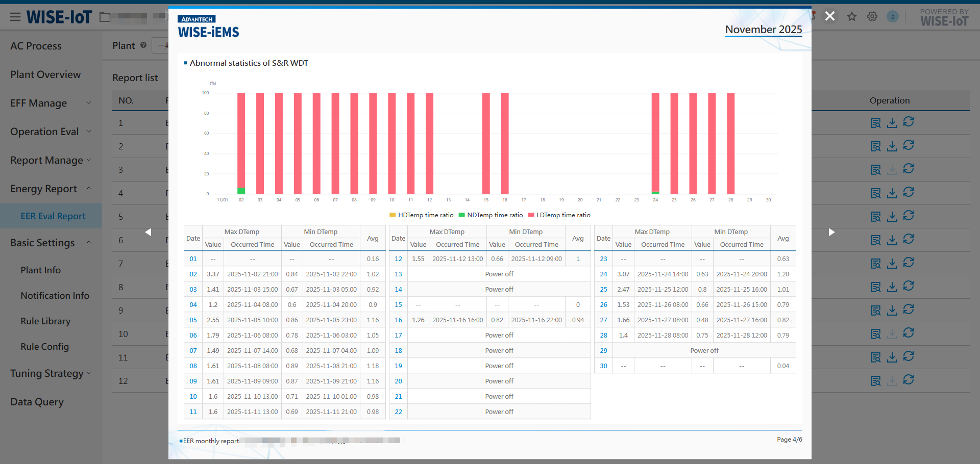
Task: Go to next report page arrow
Action: click(x=831, y=233)
